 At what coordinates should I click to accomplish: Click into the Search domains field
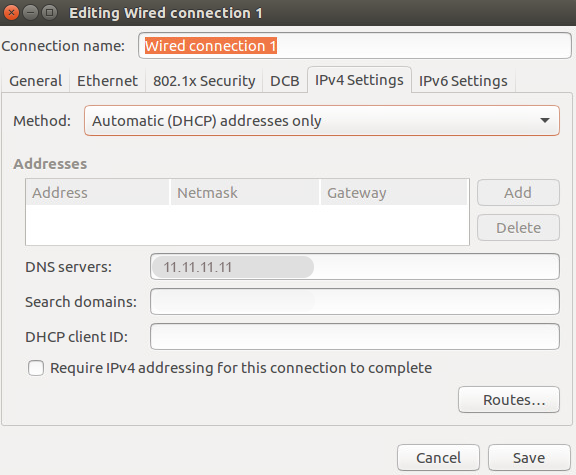point(355,302)
